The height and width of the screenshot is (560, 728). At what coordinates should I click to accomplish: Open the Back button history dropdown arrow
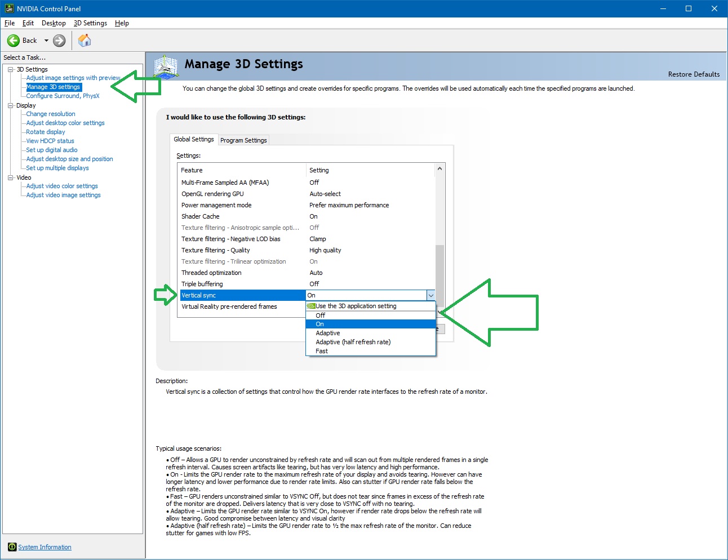pos(46,41)
